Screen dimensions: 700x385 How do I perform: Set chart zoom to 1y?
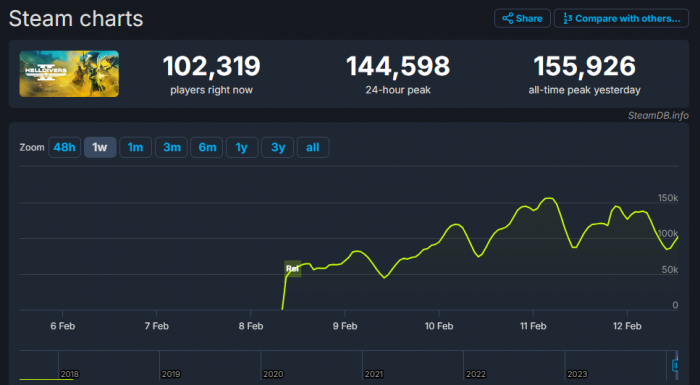tap(242, 147)
